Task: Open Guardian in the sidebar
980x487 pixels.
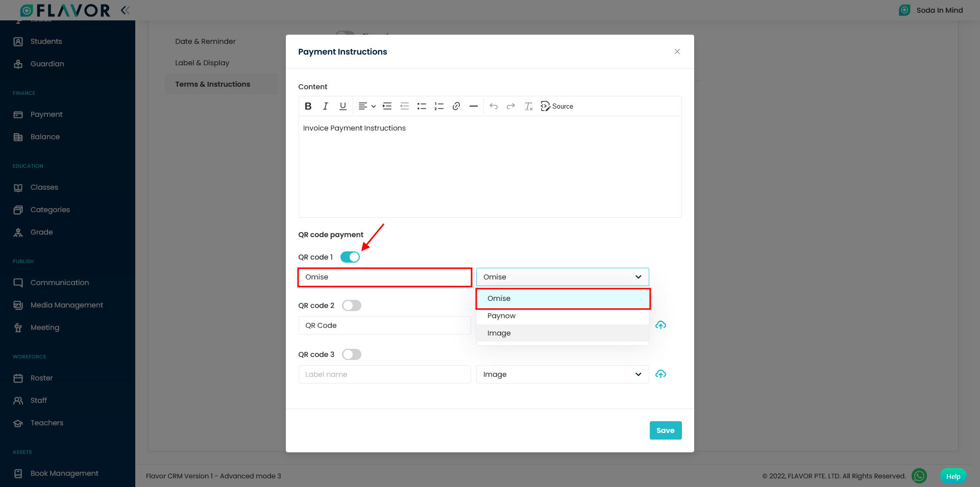Action: 47,64
